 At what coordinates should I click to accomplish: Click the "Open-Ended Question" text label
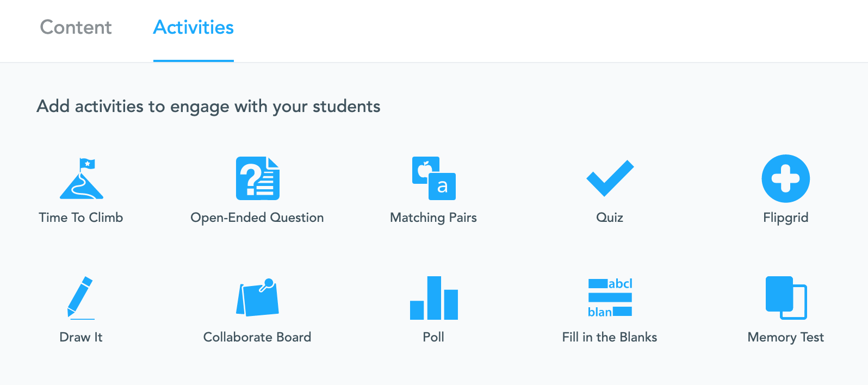click(257, 218)
